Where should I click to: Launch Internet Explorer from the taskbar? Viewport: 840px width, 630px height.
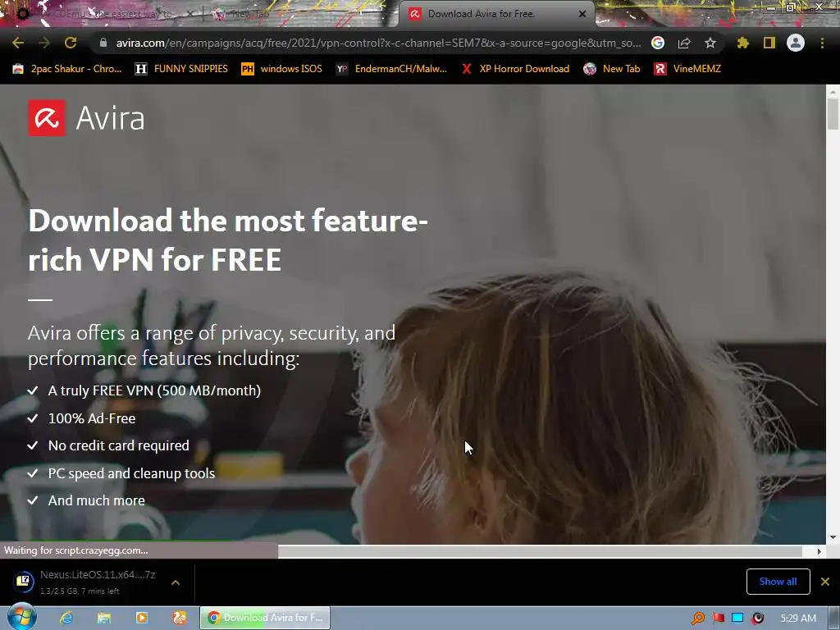pyautogui.click(x=66, y=618)
